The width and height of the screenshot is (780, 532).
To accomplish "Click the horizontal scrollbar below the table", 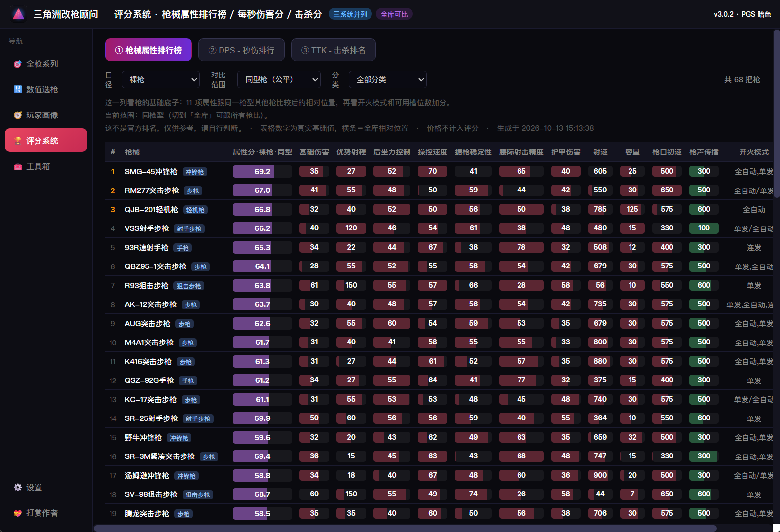I will coord(405,528).
